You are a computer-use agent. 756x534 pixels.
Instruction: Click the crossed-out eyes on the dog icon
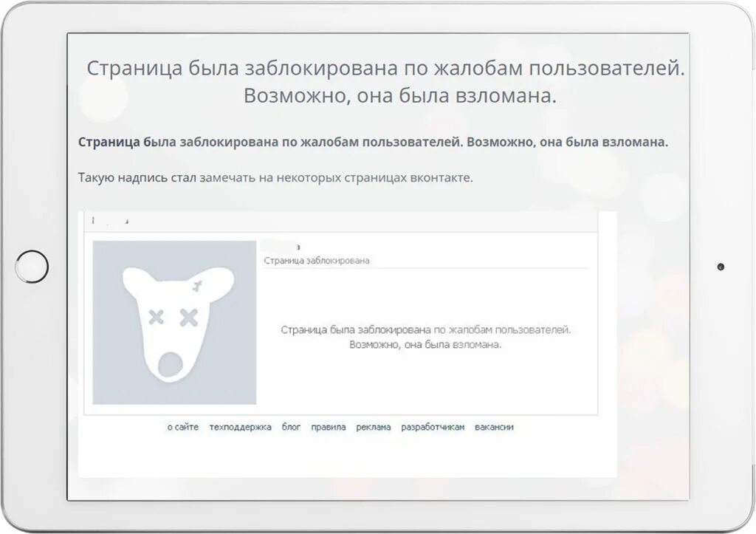click(x=175, y=318)
